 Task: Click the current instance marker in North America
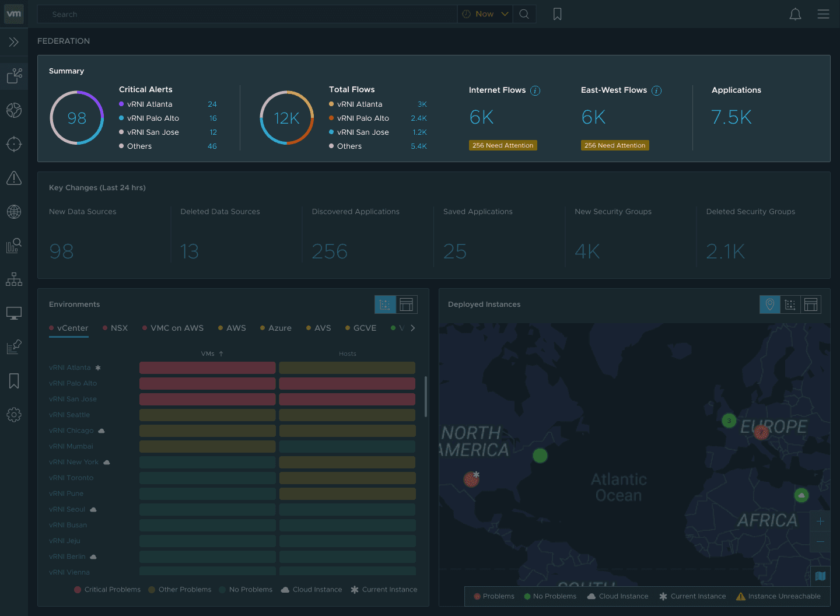click(471, 480)
